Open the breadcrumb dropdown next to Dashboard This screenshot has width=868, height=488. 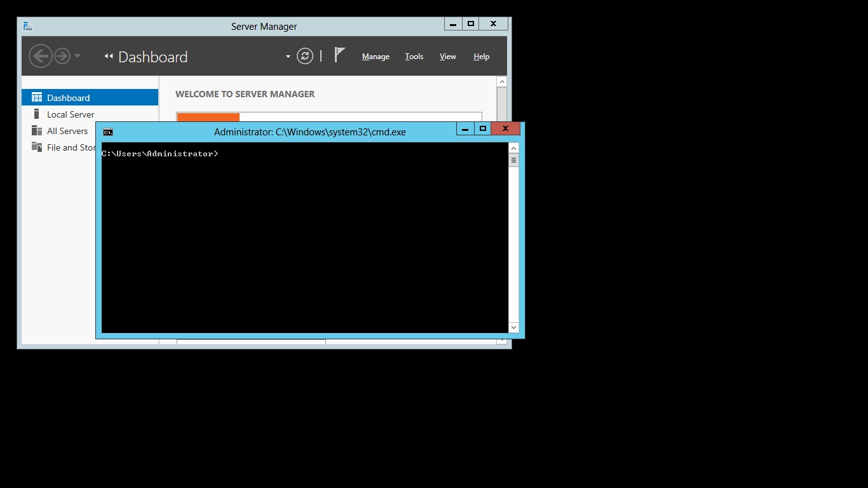pyautogui.click(x=287, y=57)
